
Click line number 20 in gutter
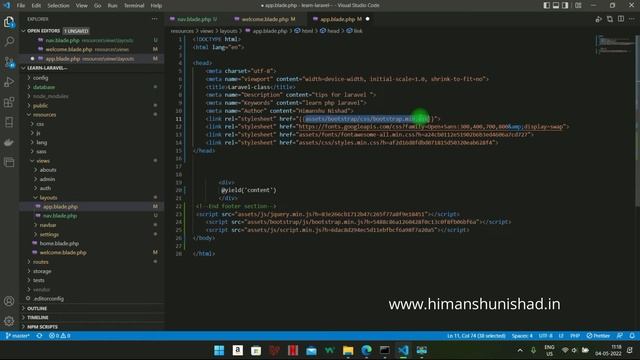point(179,190)
